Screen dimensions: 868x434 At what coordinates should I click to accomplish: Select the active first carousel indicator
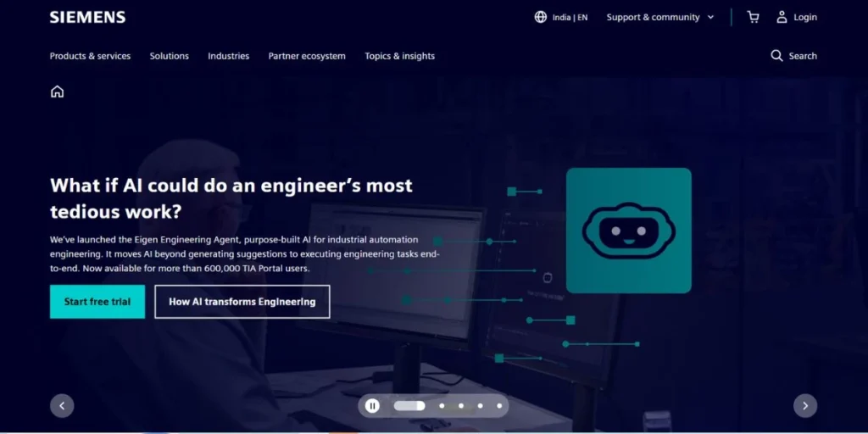tap(409, 406)
